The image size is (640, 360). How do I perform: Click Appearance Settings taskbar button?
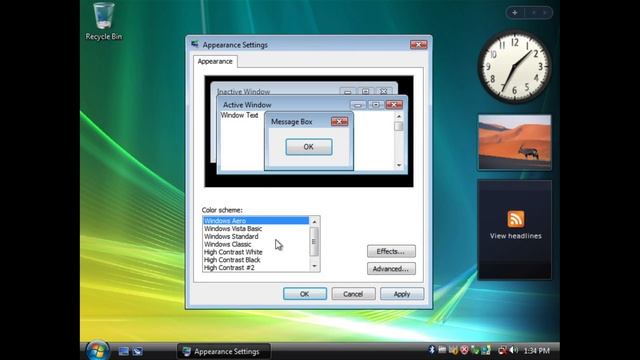[x=224, y=351]
